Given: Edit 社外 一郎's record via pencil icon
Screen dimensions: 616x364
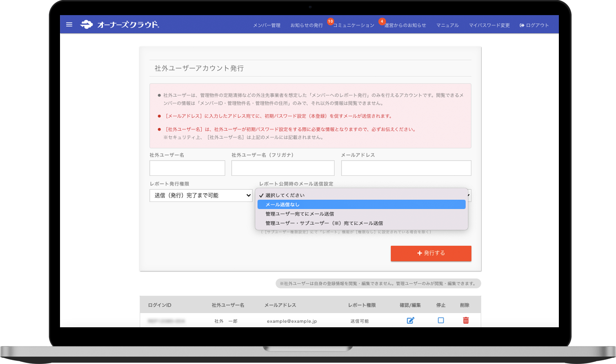Looking at the screenshot, I should 410,321.
